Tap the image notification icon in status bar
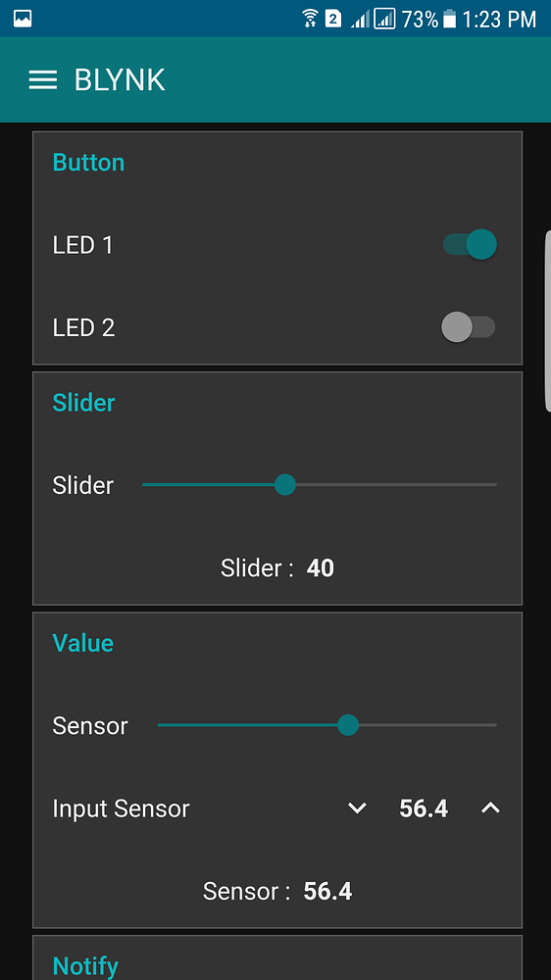The width and height of the screenshot is (551, 980). pyautogui.click(x=23, y=19)
